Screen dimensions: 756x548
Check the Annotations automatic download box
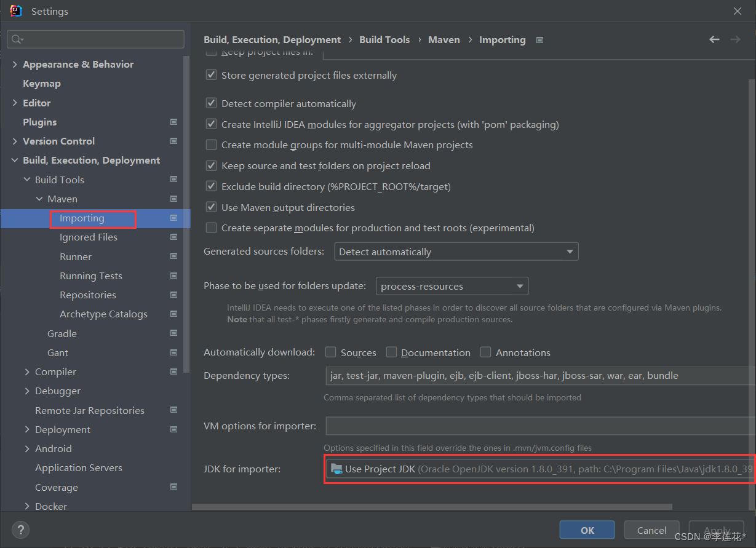point(486,352)
